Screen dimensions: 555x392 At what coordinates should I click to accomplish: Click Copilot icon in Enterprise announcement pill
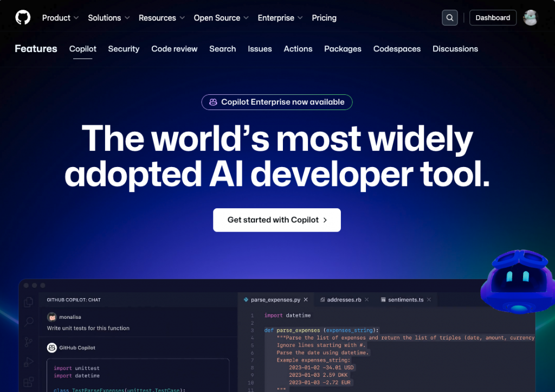[212, 102]
